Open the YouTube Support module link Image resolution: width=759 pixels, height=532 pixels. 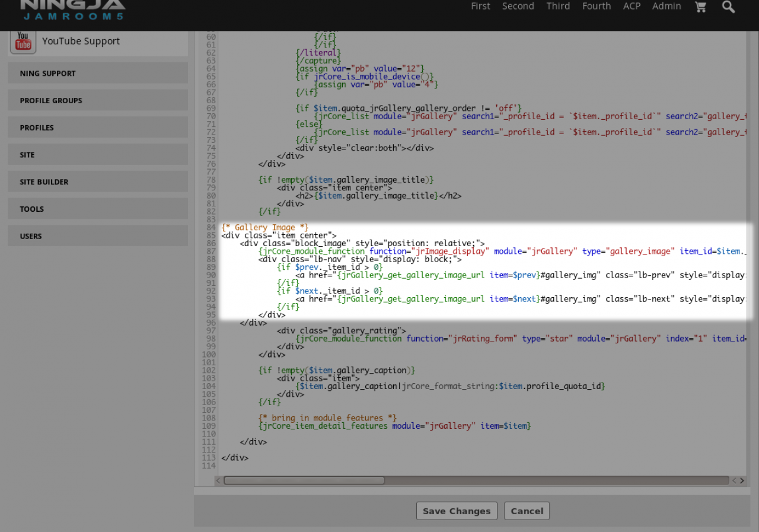pyautogui.click(x=81, y=41)
